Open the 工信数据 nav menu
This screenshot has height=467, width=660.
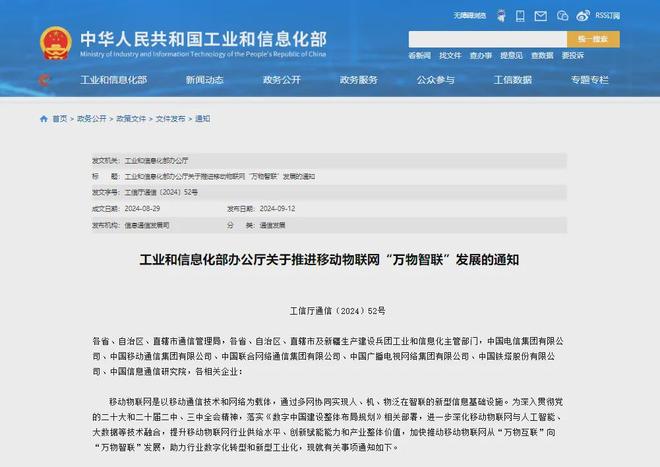pos(513,80)
